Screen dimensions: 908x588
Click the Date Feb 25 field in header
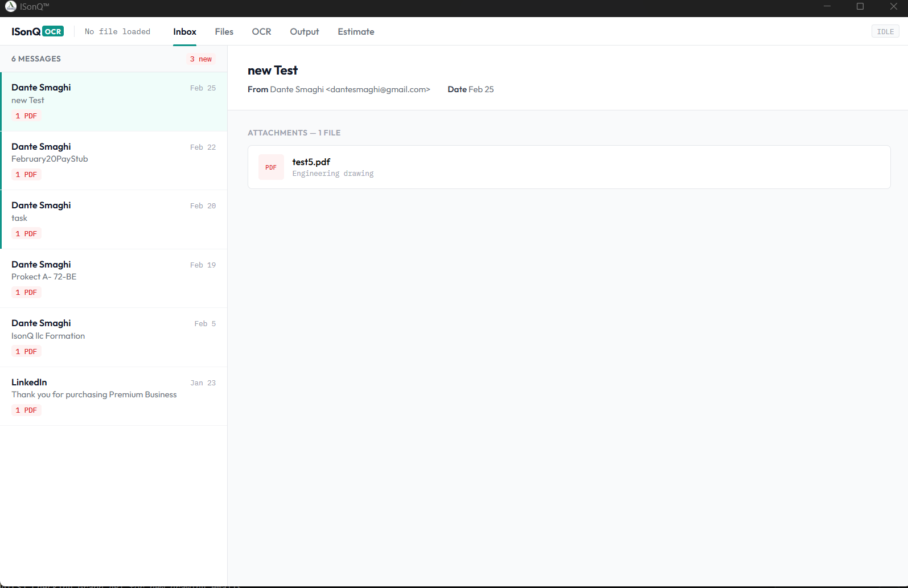(471, 89)
